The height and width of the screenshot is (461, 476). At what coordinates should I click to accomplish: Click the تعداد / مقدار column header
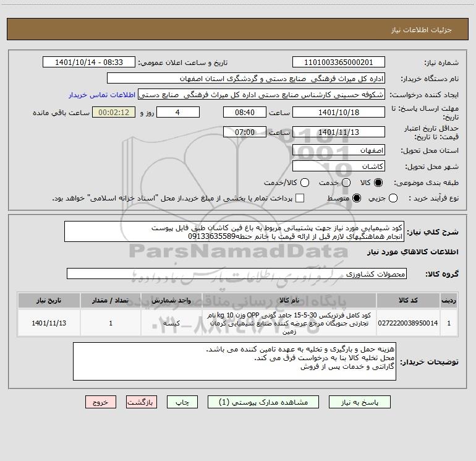111,301
